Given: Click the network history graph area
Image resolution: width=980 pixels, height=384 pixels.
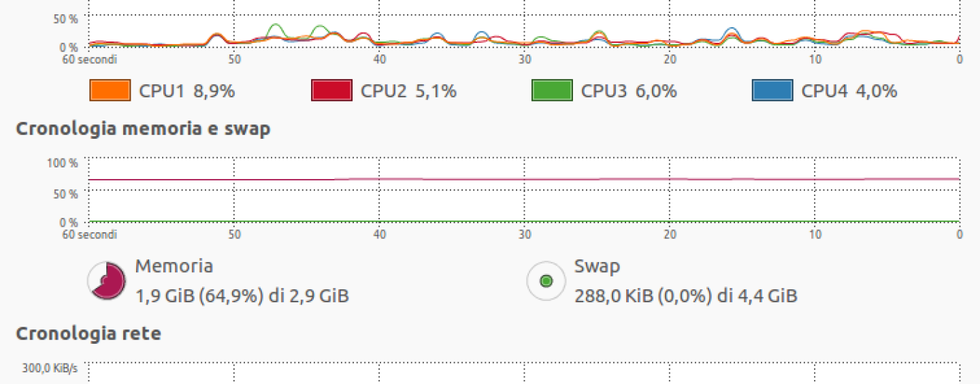Looking at the screenshot, I should (524, 372).
